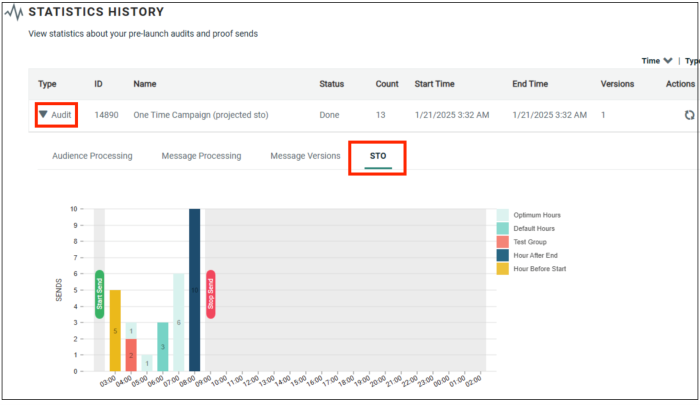
Task: Sort by the Start Time column header
Action: coord(437,84)
